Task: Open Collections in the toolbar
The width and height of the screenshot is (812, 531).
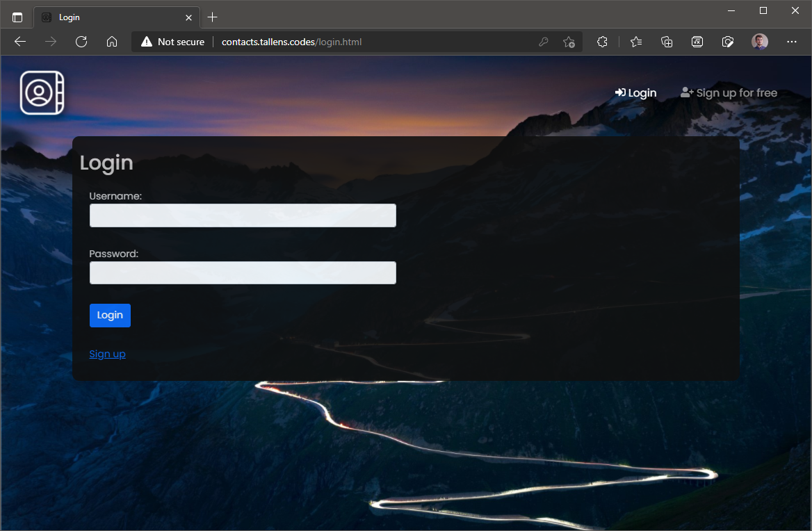Action: pyautogui.click(x=667, y=42)
